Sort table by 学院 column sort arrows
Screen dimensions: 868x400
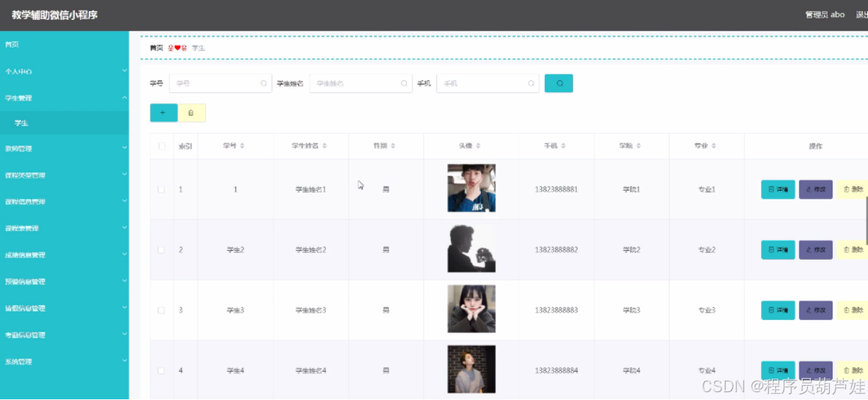pos(638,146)
